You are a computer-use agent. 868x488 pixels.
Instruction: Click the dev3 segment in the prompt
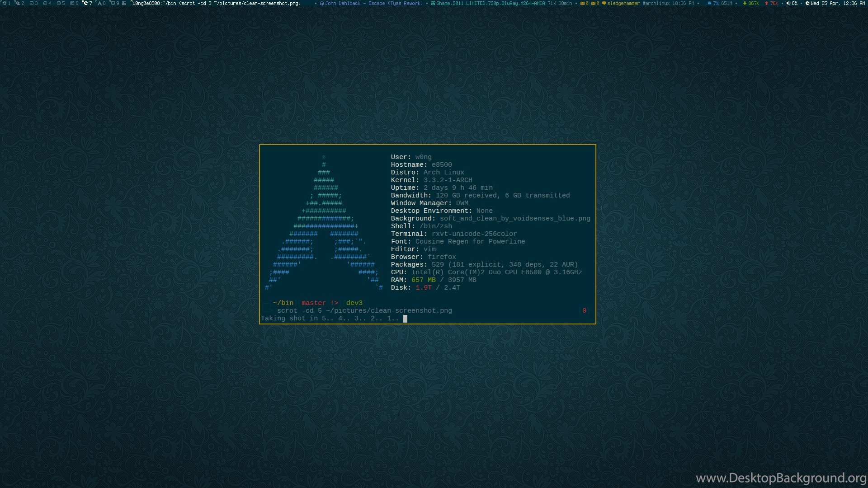coord(354,303)
